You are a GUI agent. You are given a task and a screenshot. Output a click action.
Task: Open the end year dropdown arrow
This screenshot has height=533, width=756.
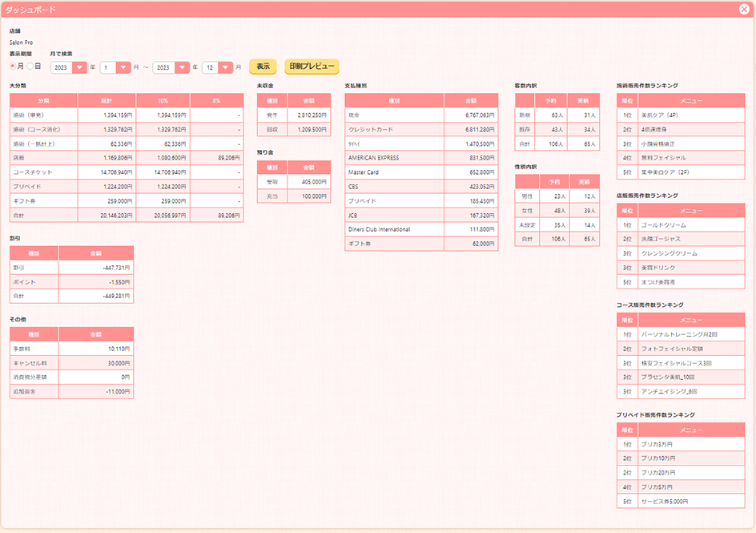pos(182,67)
